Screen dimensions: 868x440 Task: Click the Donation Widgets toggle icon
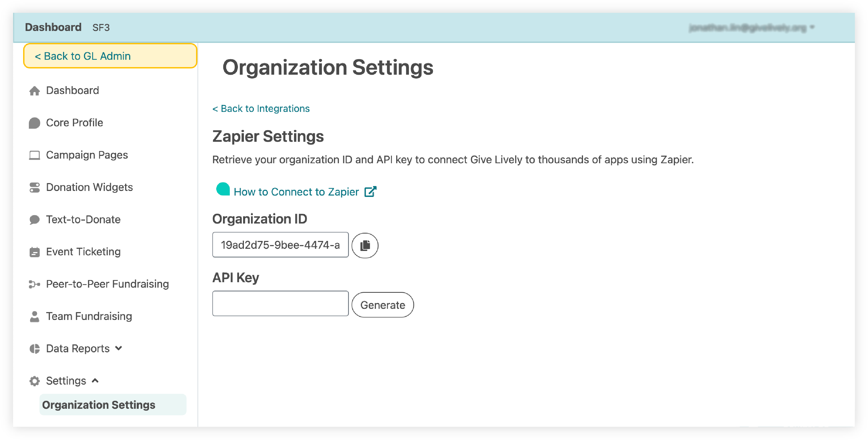(34, 187)
